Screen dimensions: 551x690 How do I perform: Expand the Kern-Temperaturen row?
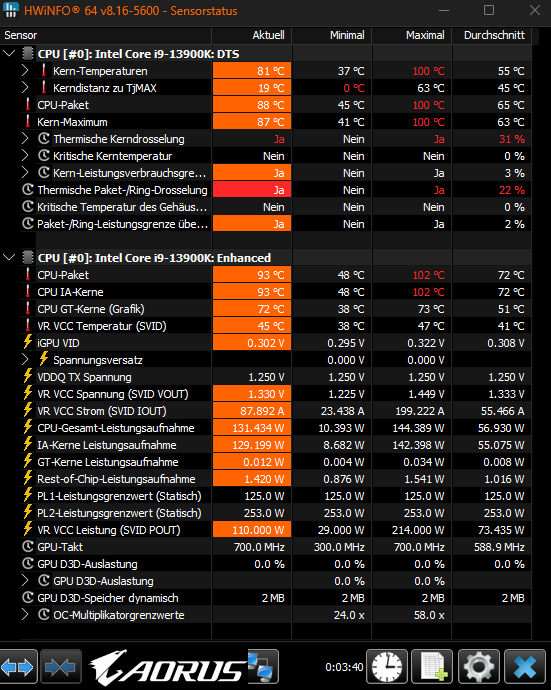click(x=25, y=70)
